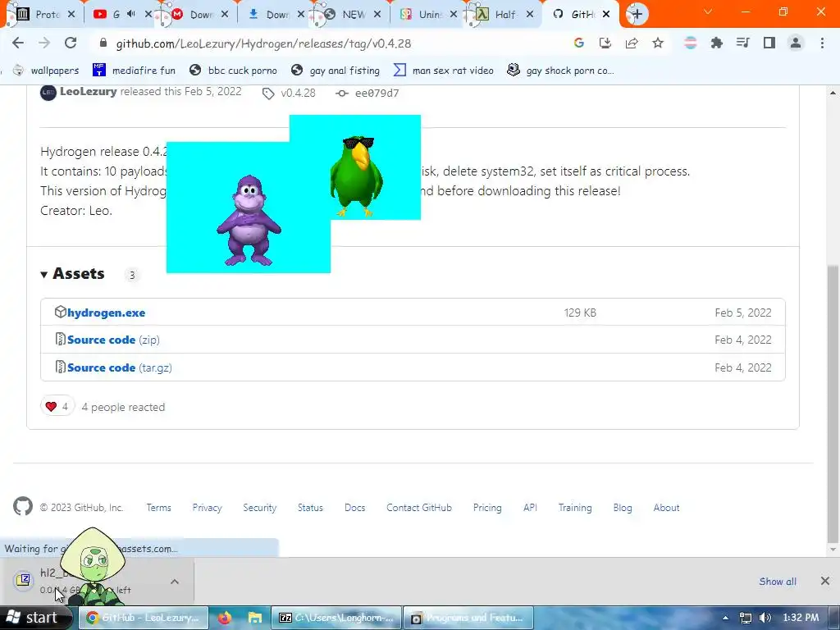
Task: Download hydrogen.exe asset
Action: point(106,313)
